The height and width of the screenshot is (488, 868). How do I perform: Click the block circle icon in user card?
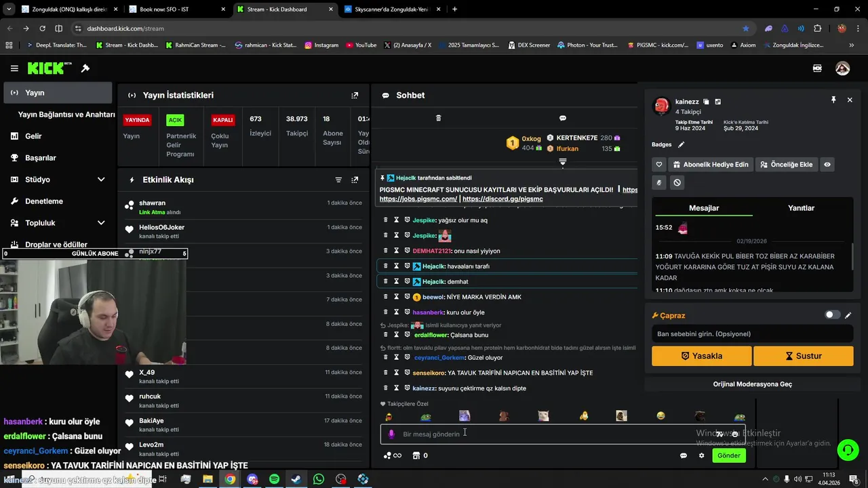(677, 182)
